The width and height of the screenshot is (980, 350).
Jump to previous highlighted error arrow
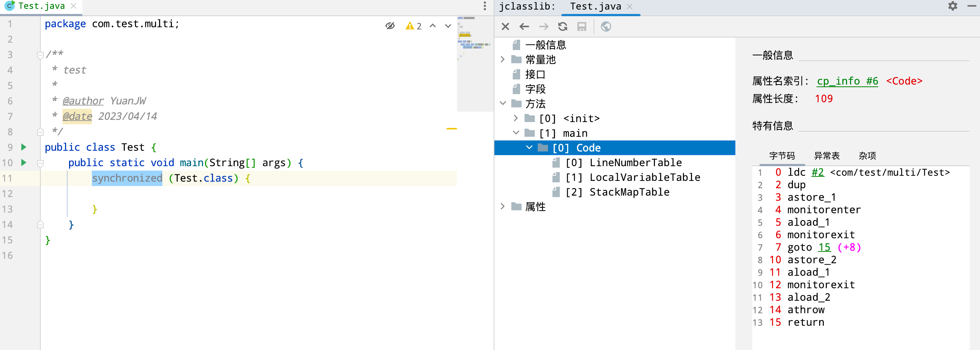(x=433, y=26)
